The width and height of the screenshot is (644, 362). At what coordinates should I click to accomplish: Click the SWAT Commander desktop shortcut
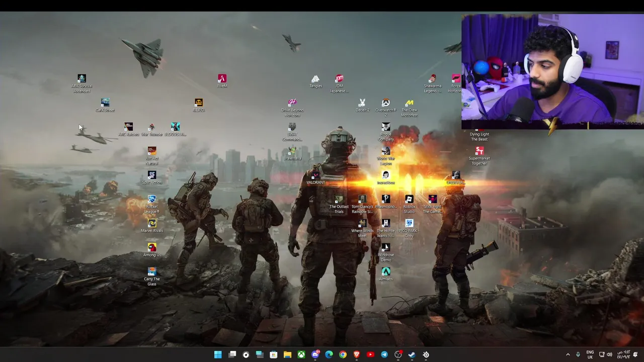click(x=292, y=132)
